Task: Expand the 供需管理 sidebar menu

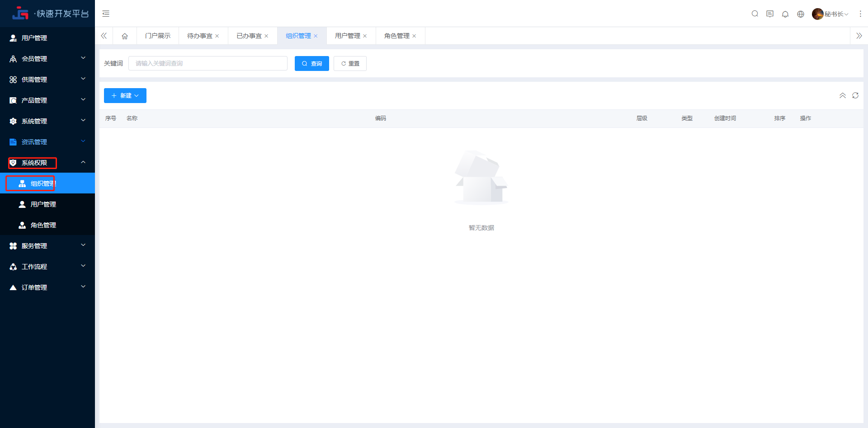Action: click(47, 80)
